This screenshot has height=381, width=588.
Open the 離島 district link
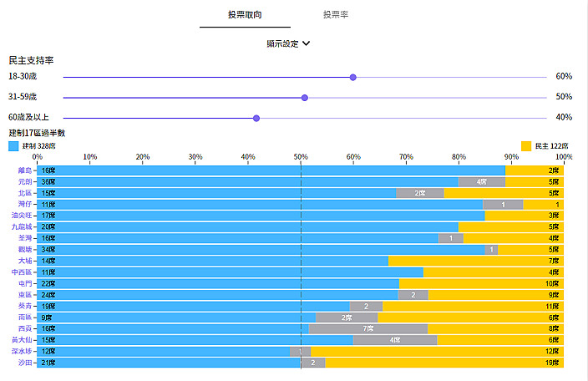coord(25,170)
